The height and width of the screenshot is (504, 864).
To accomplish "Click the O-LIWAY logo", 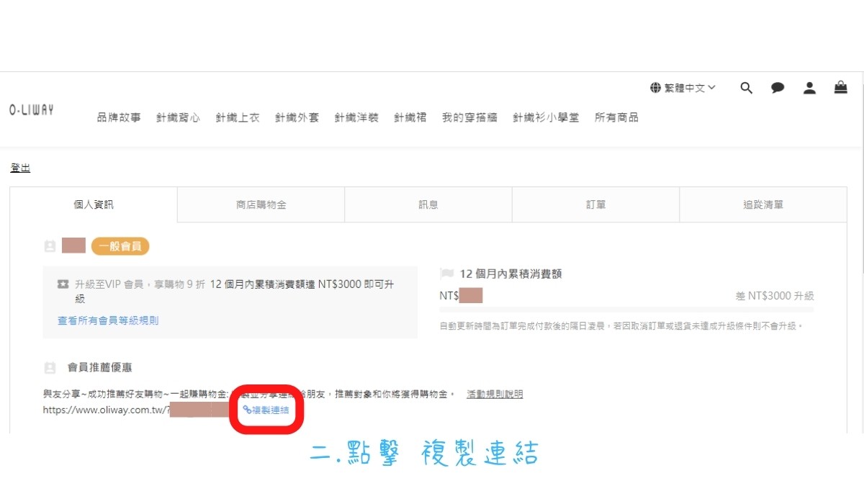I will coord(32,110).
